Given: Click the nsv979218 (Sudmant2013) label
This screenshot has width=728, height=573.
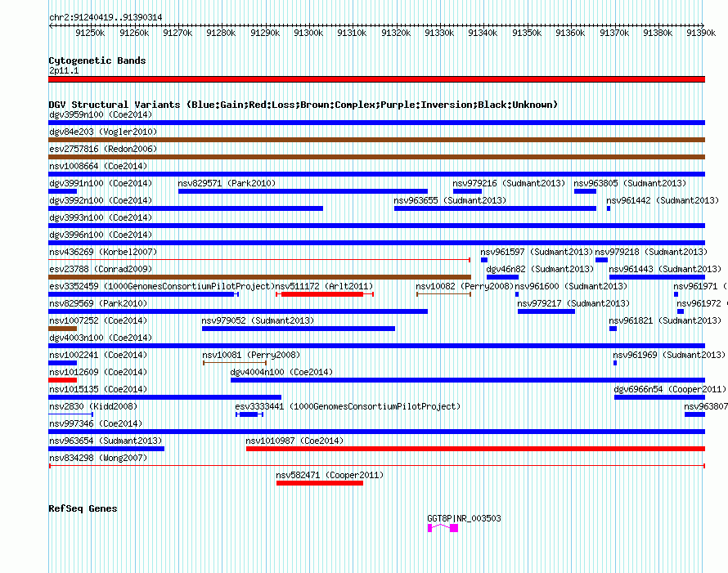Looking at the screenshot, I should 651,252.
